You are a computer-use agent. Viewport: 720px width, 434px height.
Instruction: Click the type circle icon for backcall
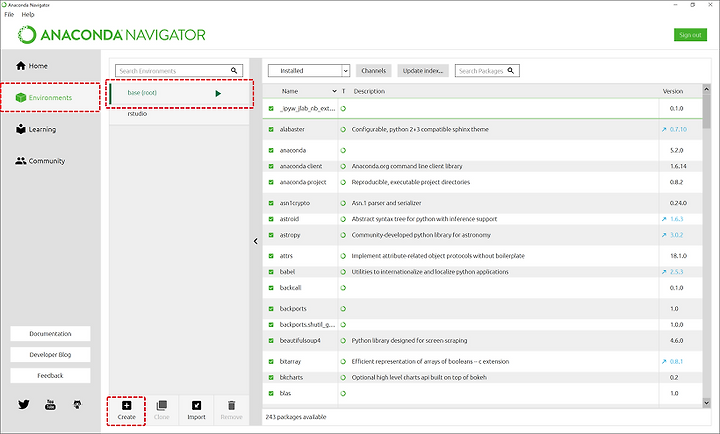pyautogui.click(x=343, y=288)
